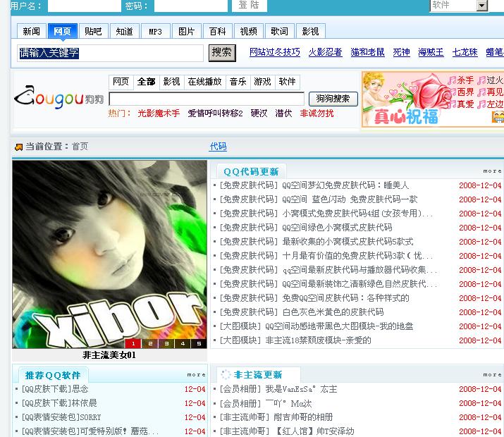
Task: Open the 火影忍者 link
Action: (325, 52)
